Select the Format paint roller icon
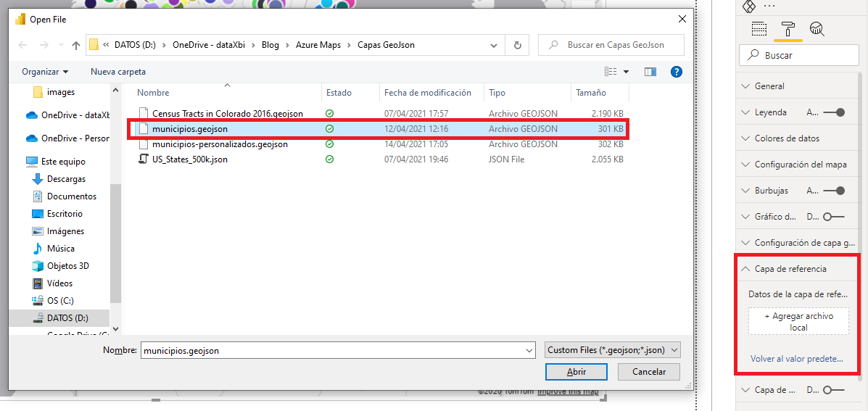This screenshot has height=411, width=868. [788, 29]
